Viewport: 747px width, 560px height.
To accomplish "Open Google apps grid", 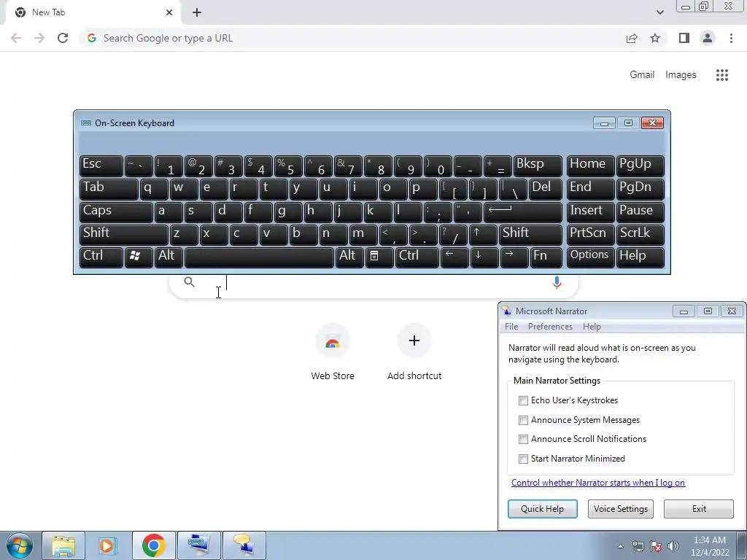I will coord(721,75).
